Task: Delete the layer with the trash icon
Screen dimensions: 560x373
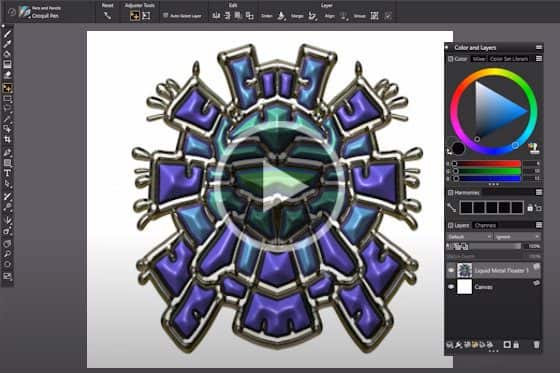Action: (x=536, y=345)
